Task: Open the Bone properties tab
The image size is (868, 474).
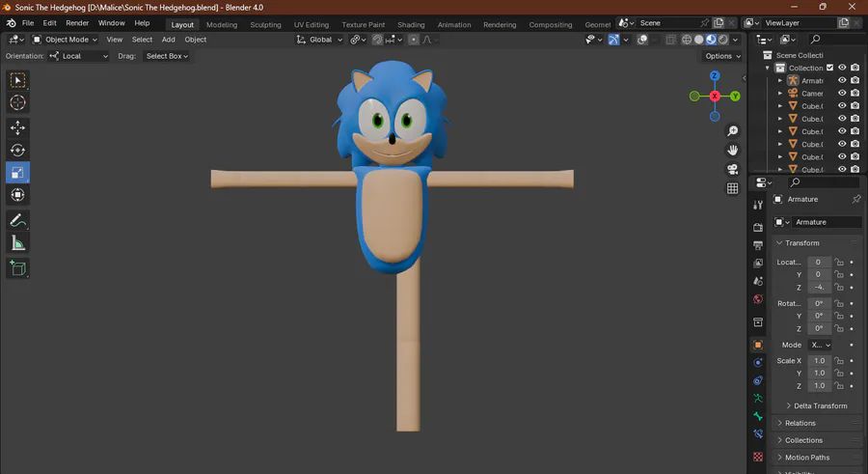Action: (758, 416)
